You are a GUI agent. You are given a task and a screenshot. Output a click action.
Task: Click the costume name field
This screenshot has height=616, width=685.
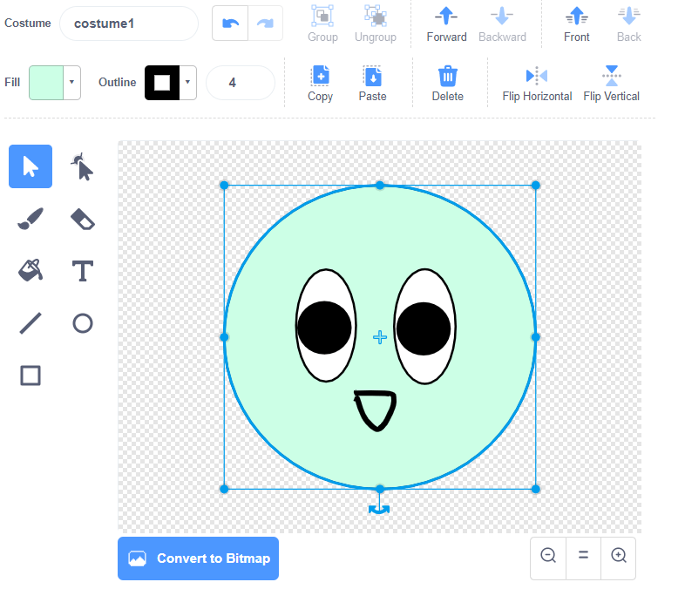[x=129, y=24]
